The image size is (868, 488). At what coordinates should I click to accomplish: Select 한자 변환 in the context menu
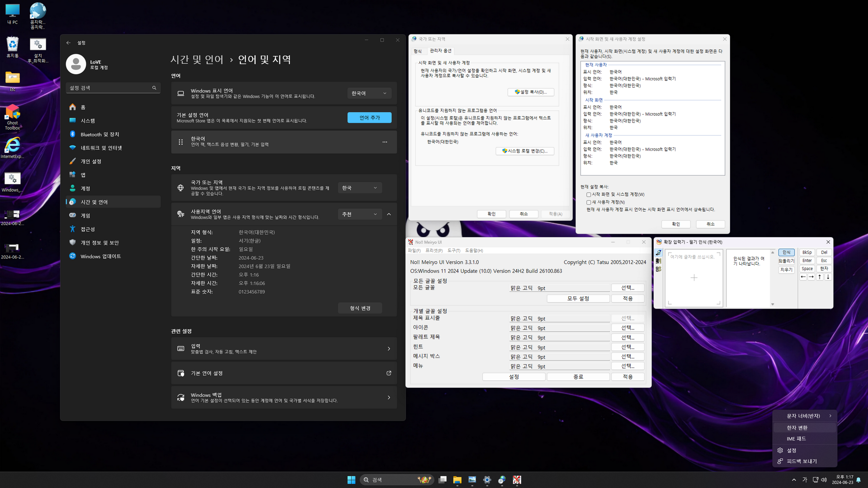[x=797, y=427]
